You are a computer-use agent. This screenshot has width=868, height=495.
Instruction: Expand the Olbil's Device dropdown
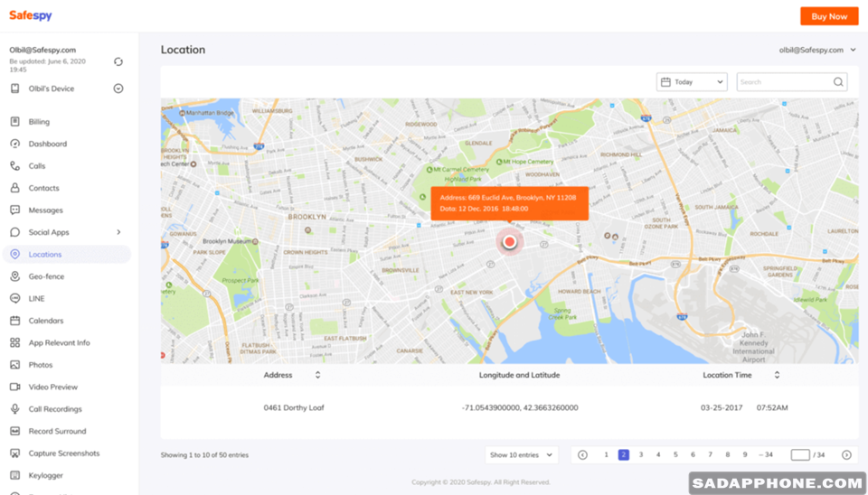(x=118, y=89)
